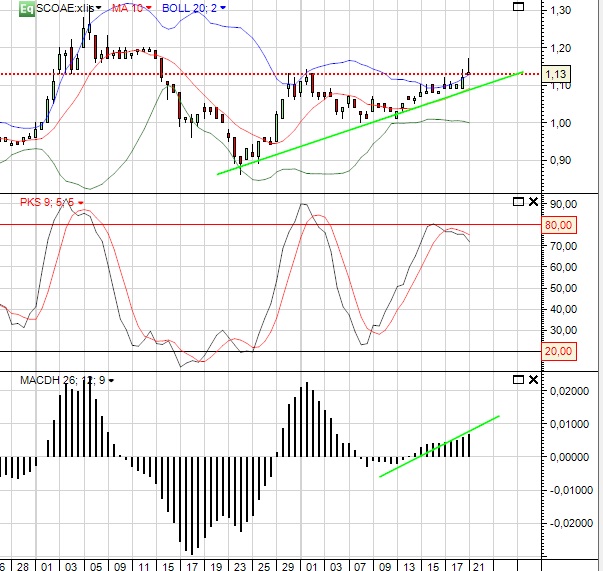
Task: Open the SCOAE:xlis symbol dropdown
Action: pos(98,8)
